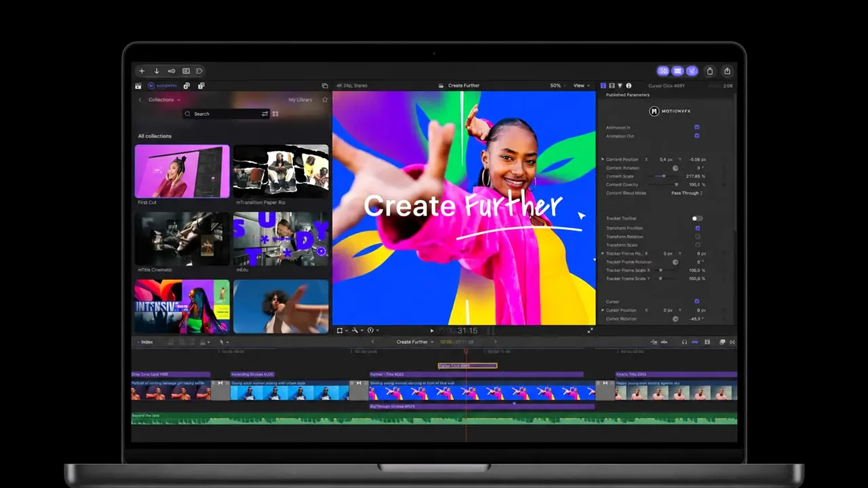Adjust the Content Scale slider

coord(665,176)
